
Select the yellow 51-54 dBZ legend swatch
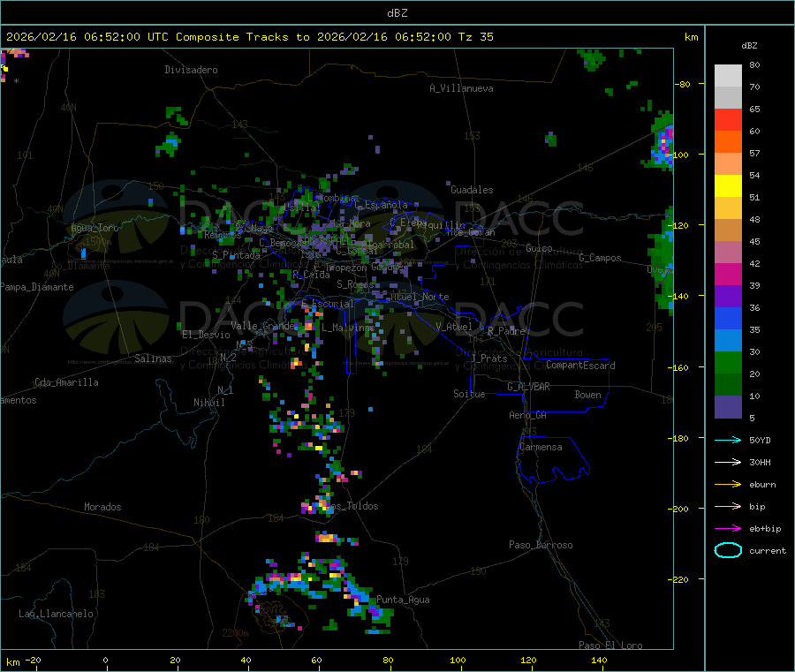728,186
